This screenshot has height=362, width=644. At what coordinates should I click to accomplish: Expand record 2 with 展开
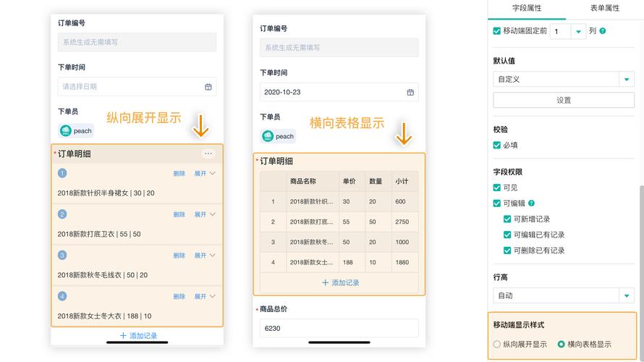point(205,214)
